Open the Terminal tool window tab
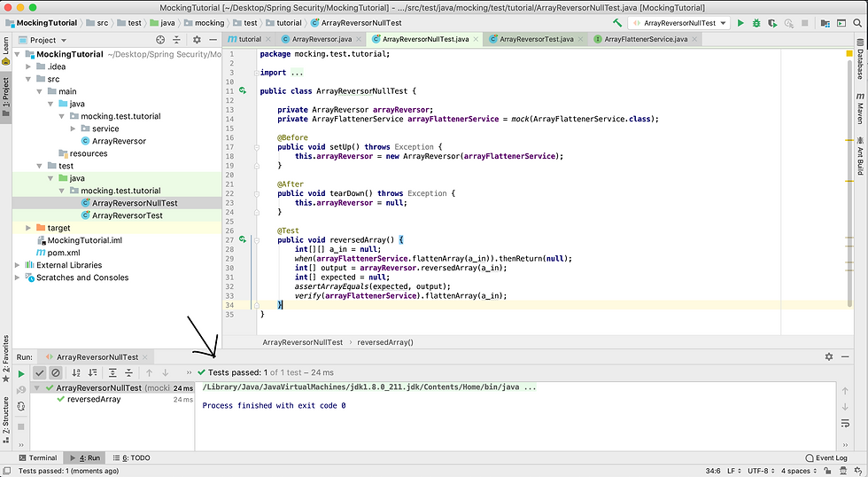868x477 pixels. (37, 457)
